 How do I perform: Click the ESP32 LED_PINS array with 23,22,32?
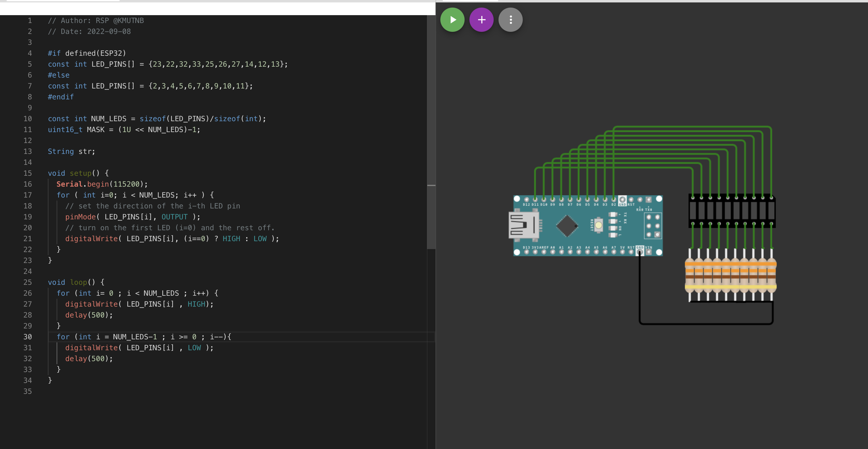point(168,64)
